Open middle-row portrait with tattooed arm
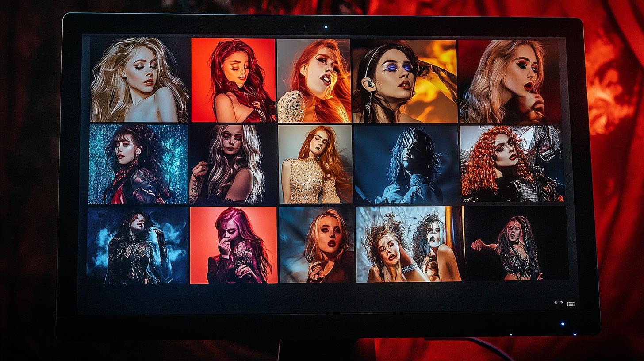644x361 pixels. 233,164
